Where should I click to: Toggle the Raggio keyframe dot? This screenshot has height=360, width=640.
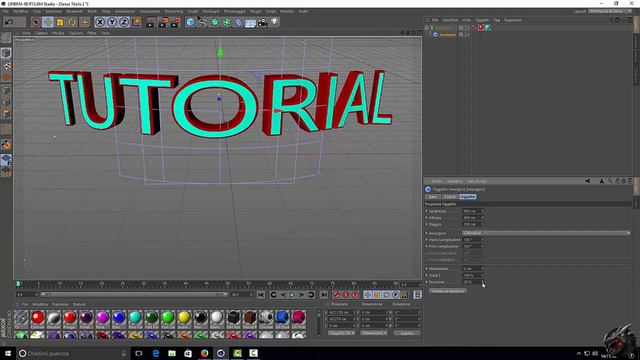427,224
